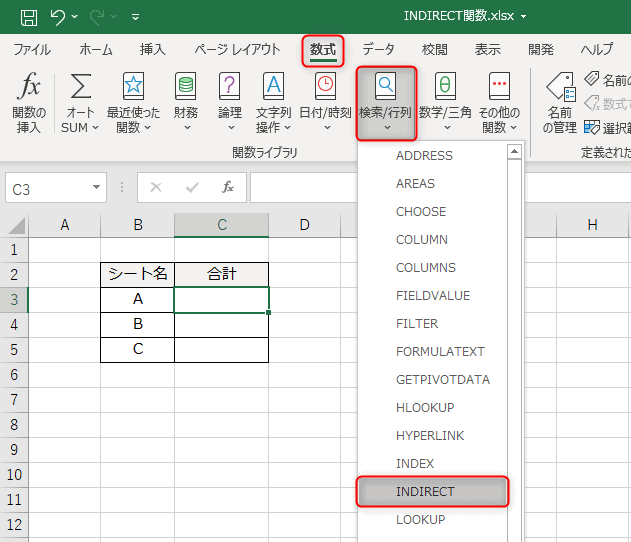631x542 pixels.
Task: Open the 数学/三角 functions icon
Action: (445, 86)
